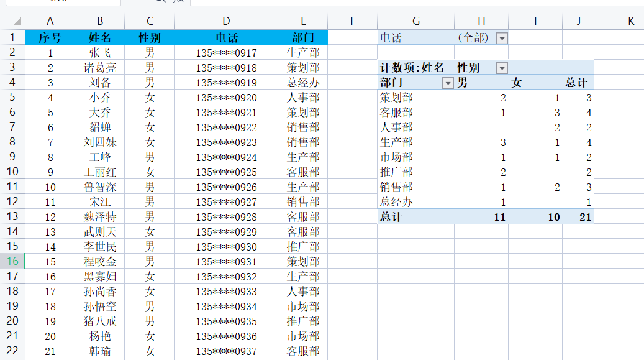Screen dimensions: 644x360
Task: Click pivot row label 销售部
Action: pyautogui.click(x=396, y=187)
